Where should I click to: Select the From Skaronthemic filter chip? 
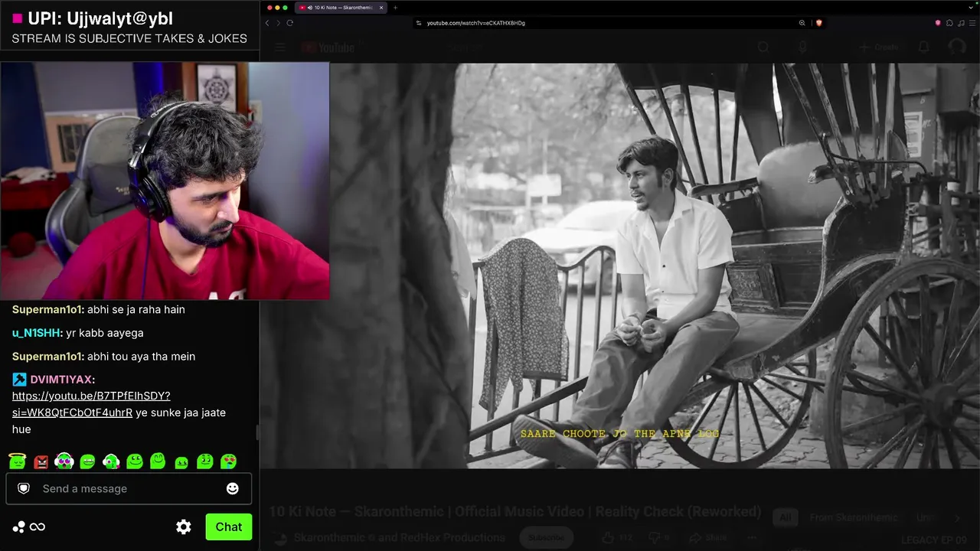853,518
